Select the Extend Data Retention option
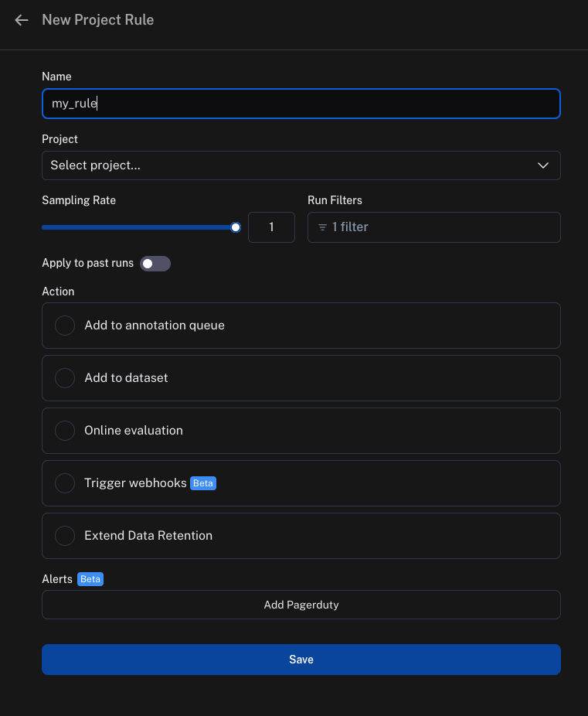The width and height of the screenshot is (588, 716). pos(65,536)
